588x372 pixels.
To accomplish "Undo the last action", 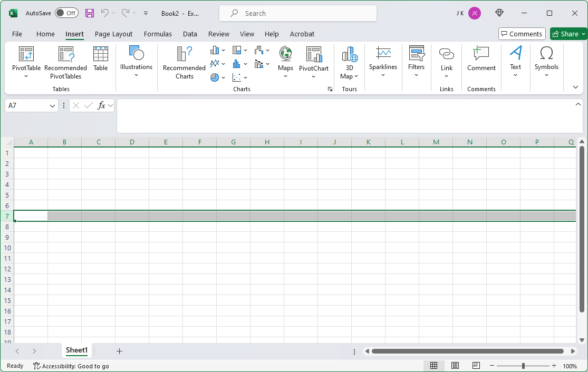I will tap(104, 13).
